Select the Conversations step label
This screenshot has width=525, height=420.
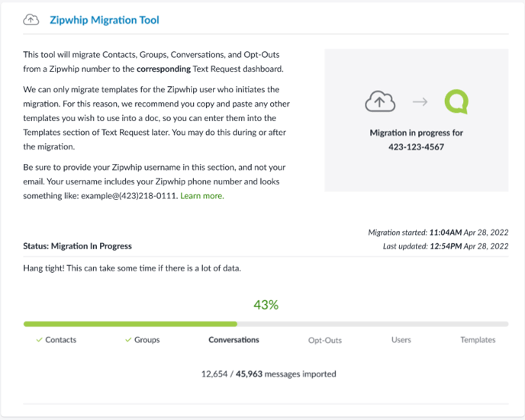(234, 340)
